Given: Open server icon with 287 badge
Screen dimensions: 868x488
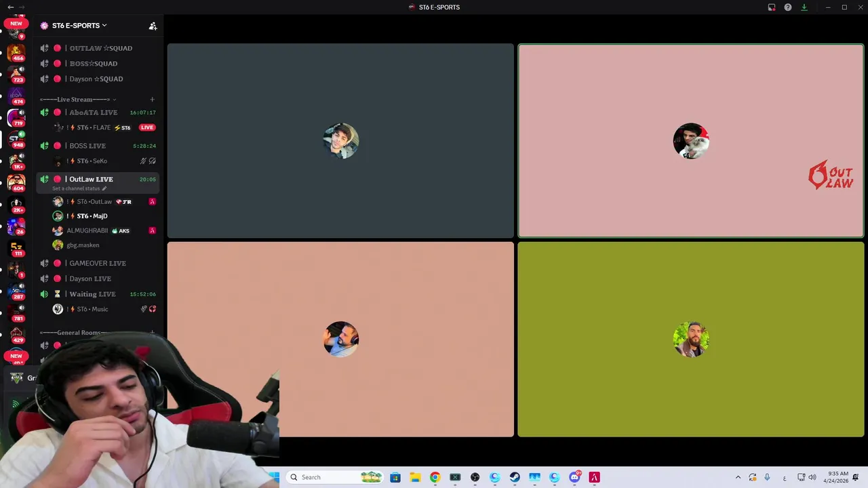Looking at the screenshot, I should pyautogui.click(x=16, y=291).
